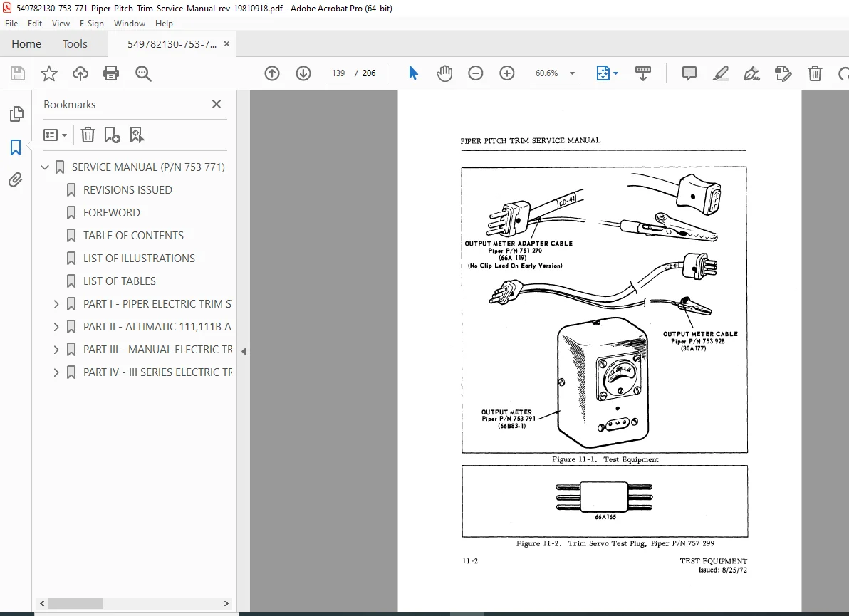Add a sticky note comment
The image size is (849, 616).
(x=689, y=73)
